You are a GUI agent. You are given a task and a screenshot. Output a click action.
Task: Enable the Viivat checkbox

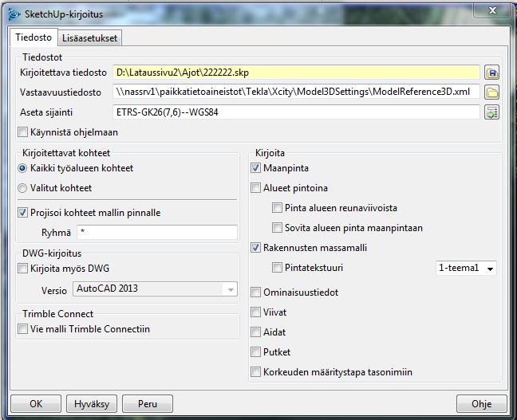pos(255,312)
